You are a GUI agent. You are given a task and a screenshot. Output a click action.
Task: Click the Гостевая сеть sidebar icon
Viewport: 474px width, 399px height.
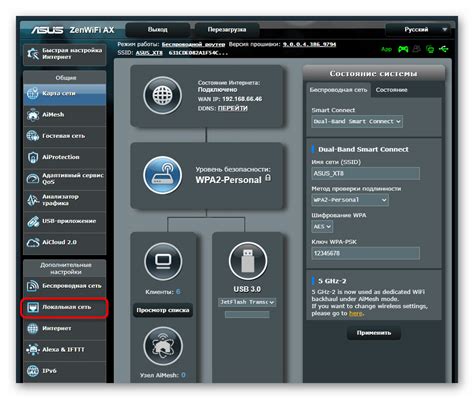(x=33, y=136)
